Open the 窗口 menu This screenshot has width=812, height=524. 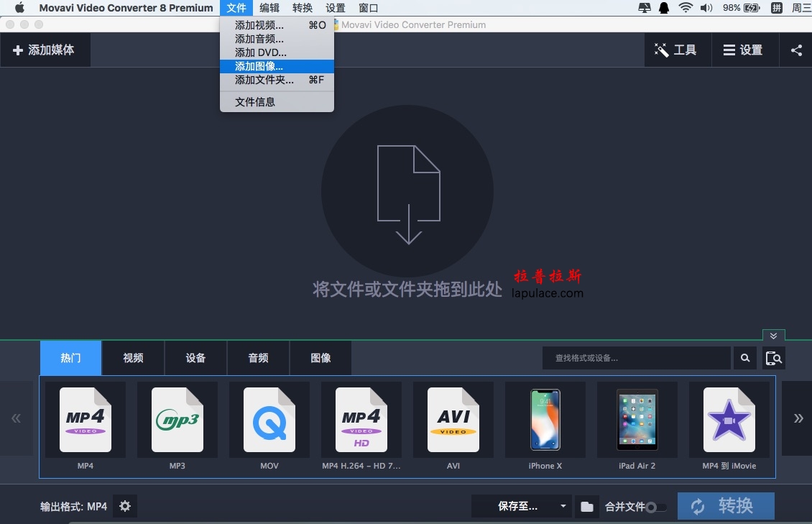pos(368,8)
